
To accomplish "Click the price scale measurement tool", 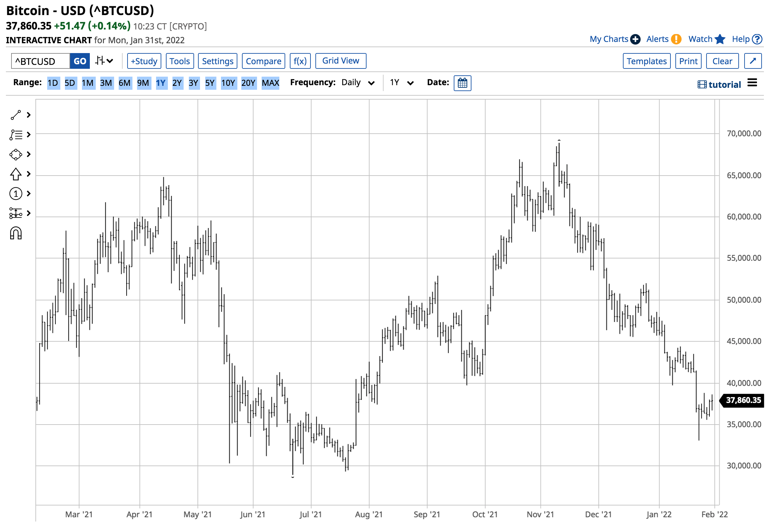I will click(16, 214).
